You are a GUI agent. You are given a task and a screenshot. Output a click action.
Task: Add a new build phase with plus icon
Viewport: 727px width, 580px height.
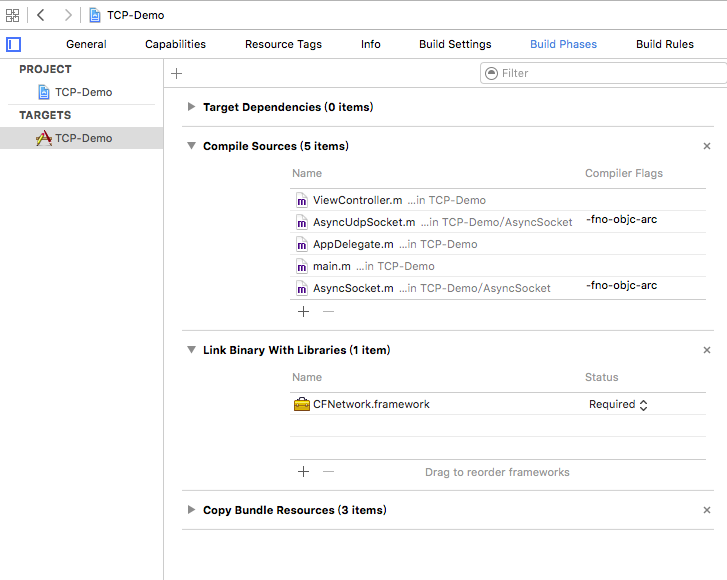[177, 73]
